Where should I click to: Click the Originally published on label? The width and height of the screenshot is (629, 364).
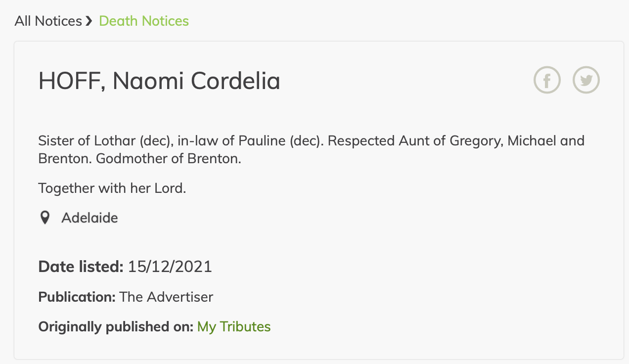point(115,327)
